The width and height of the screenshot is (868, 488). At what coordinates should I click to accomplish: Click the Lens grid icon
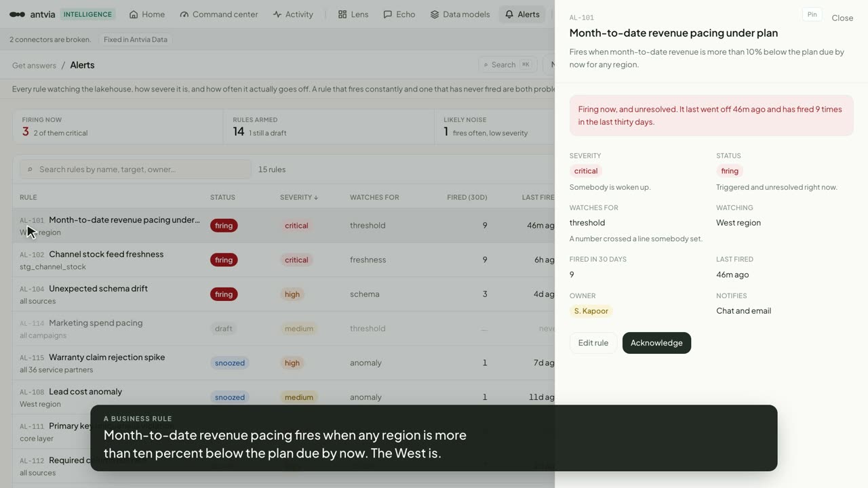coord(342,14)
